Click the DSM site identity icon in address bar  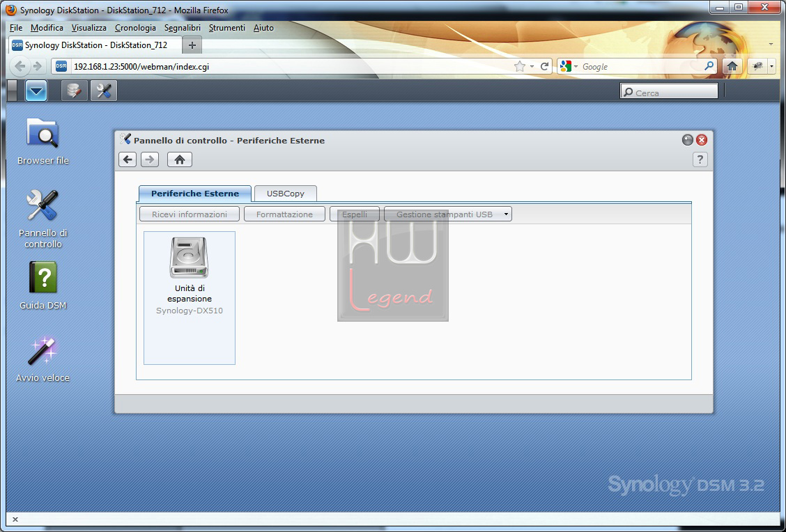pyautogui.click(x=61, y=66)
